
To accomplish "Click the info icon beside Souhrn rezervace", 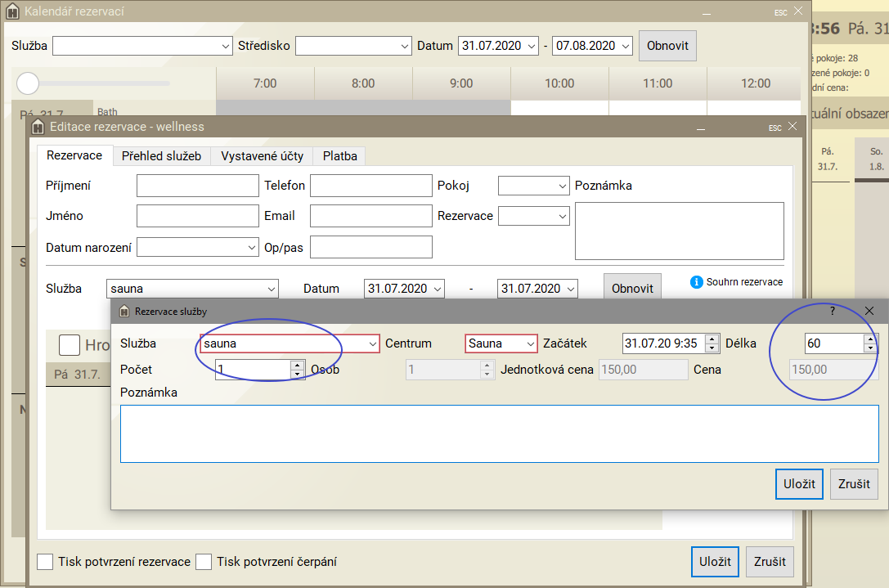I will click(x=697, y=282).
